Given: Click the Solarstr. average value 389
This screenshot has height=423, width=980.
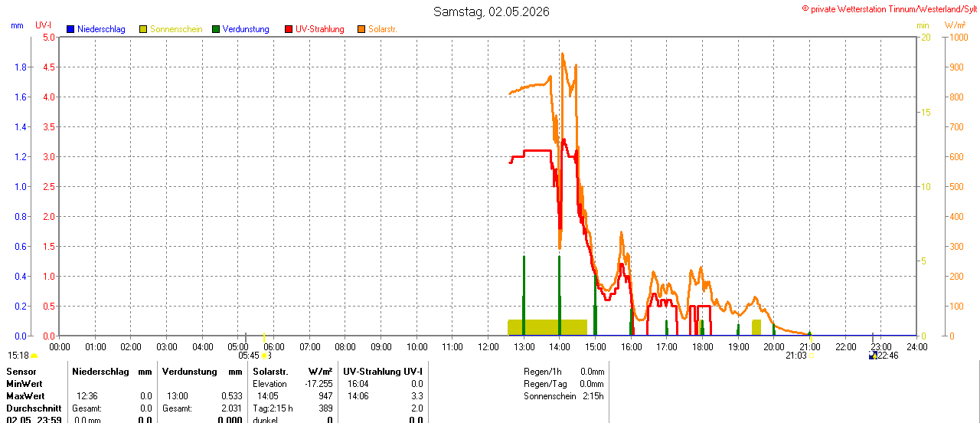Looking at the screenshot, I should pyautogui.click(x=325, y=408).
